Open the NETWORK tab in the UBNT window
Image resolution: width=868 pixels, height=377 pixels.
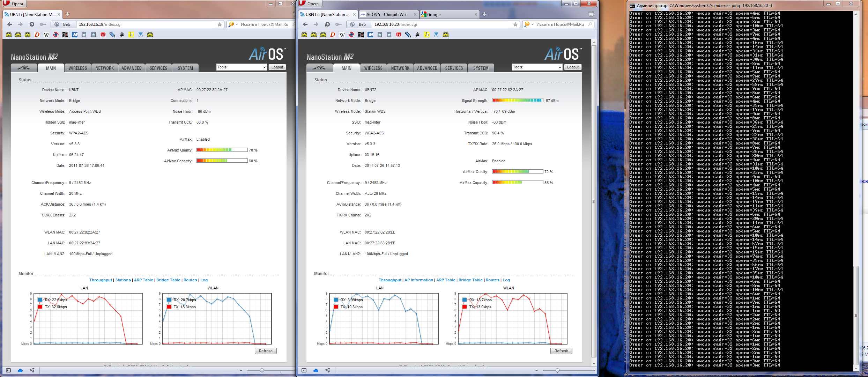[105, 68]
